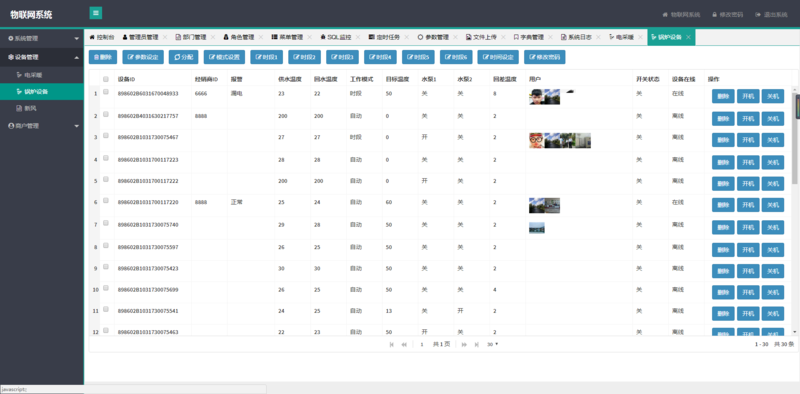The height and width of the screenshot is (394, 800).
Task: Close the active 锅炉设备 tab
Action: [x=688, y=37]
